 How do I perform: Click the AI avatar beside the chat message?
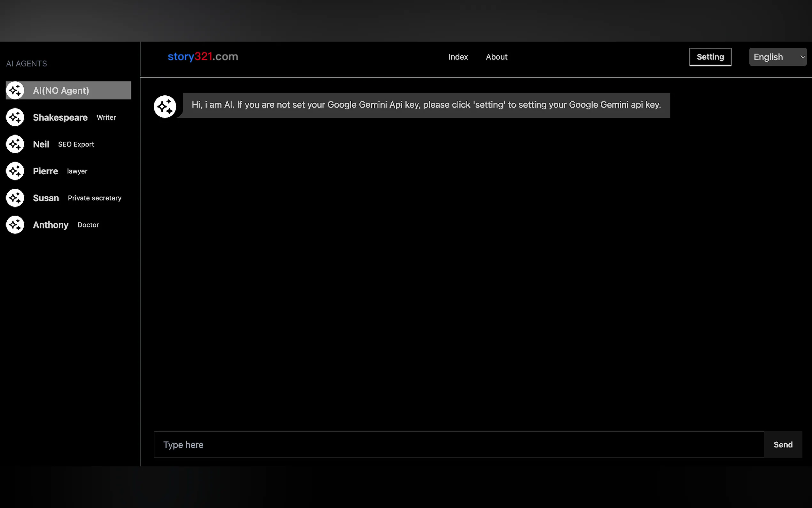(165, 107)
